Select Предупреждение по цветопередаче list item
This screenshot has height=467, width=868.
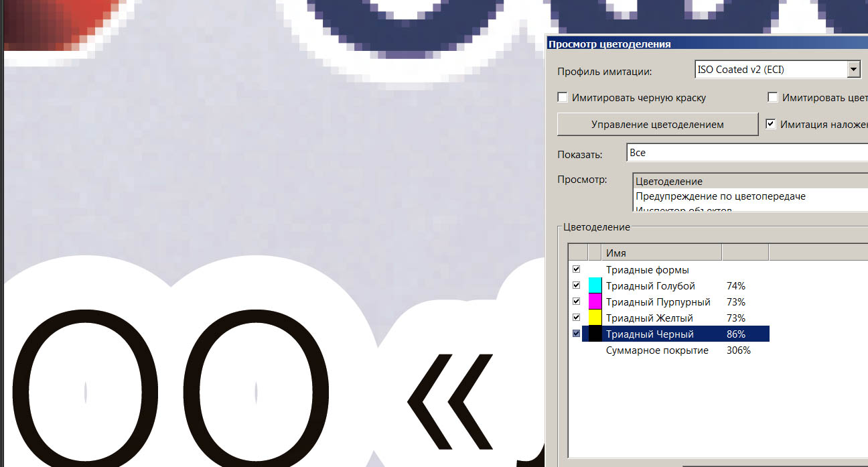click(751, 196)
